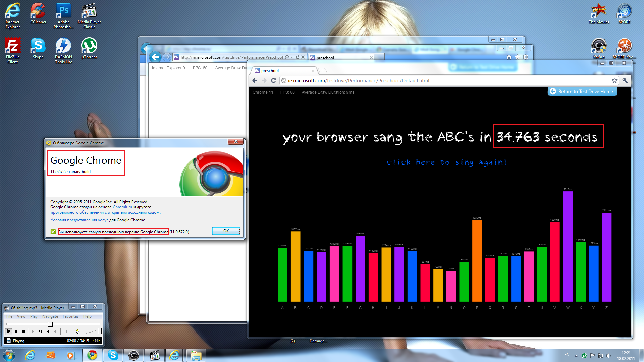The width and height of the screenshot is (644, 362).
Task: Click Chrome's reload page icon
Action: coord(273,81)
